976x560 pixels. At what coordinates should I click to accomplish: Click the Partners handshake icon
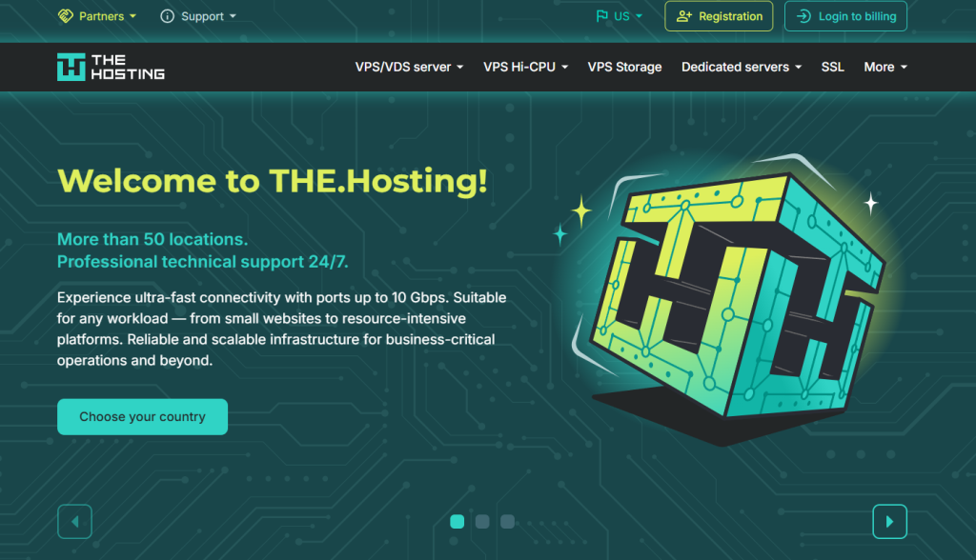tap(66, 16)
